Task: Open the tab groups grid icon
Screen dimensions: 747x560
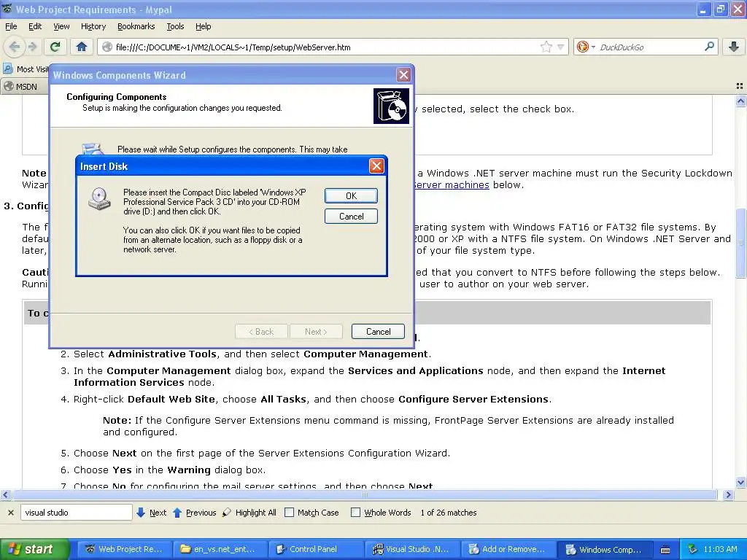Action: 740,86
